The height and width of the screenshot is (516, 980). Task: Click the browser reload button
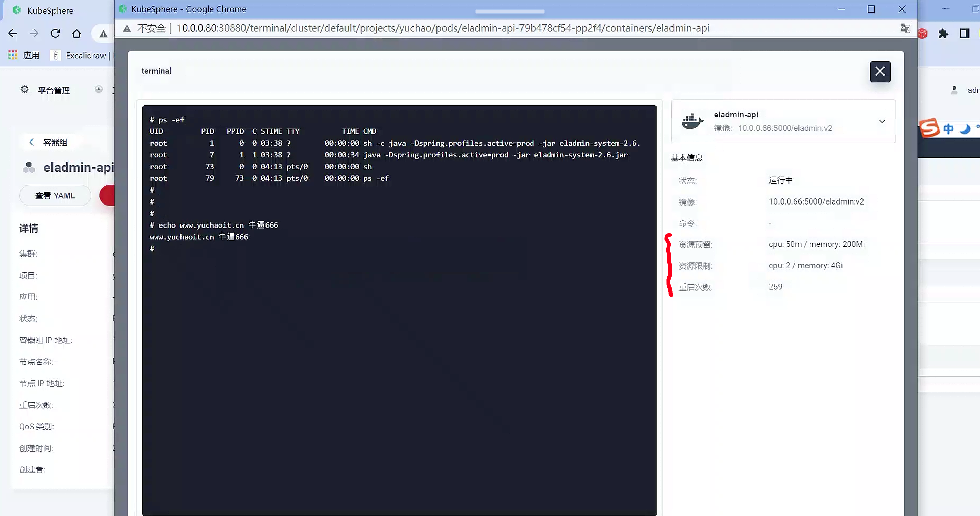(x=56, y=34)
